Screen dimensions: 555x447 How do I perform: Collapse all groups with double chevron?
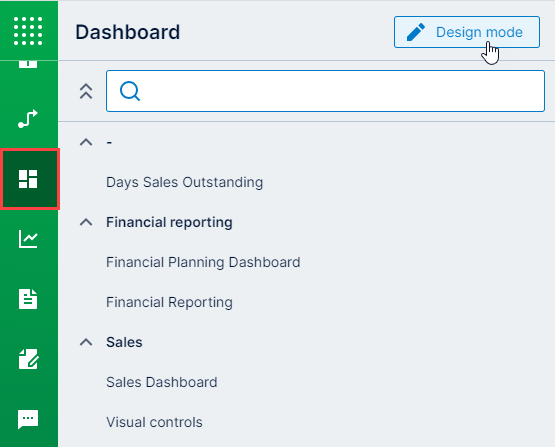(86, 91)
